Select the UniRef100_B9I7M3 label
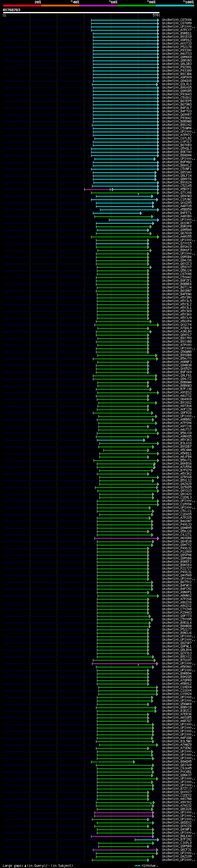This screenshot has height=868, width=197. point(177,338)
